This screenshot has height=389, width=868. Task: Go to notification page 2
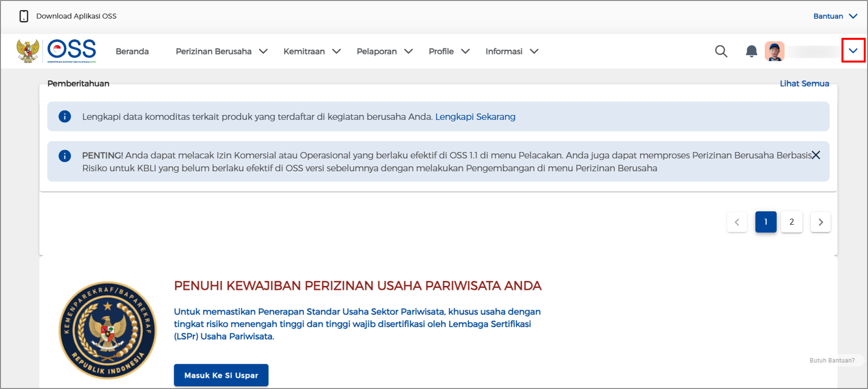click(x=792, y=222)
